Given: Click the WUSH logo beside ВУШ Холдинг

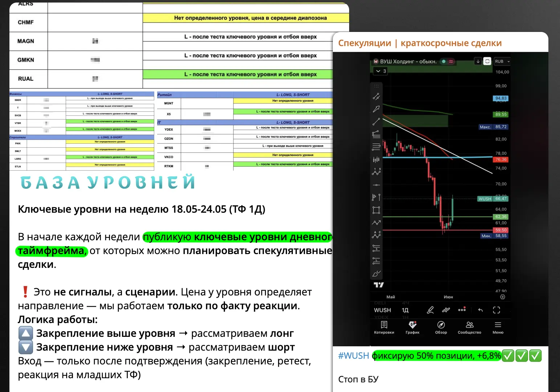Looking at the screenshot, I should (x=376, y=61).
